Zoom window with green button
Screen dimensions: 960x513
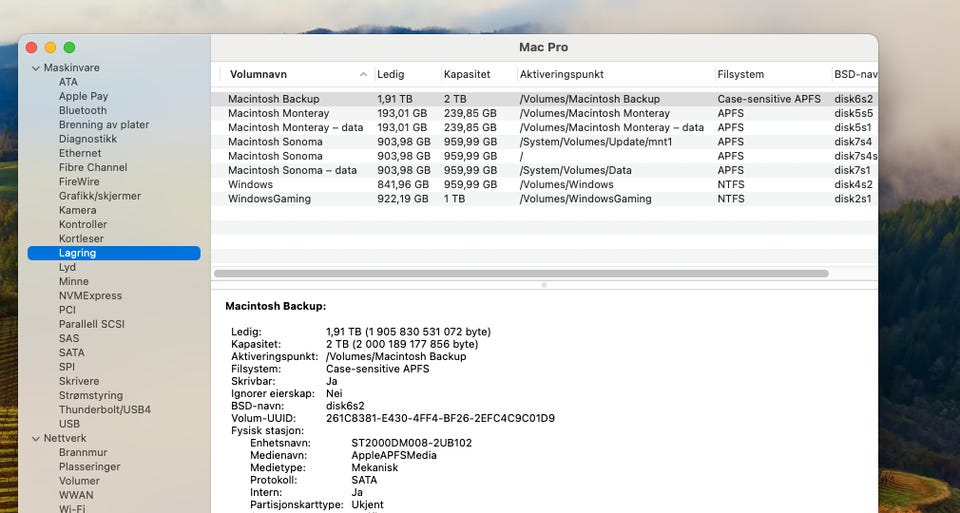69,47
